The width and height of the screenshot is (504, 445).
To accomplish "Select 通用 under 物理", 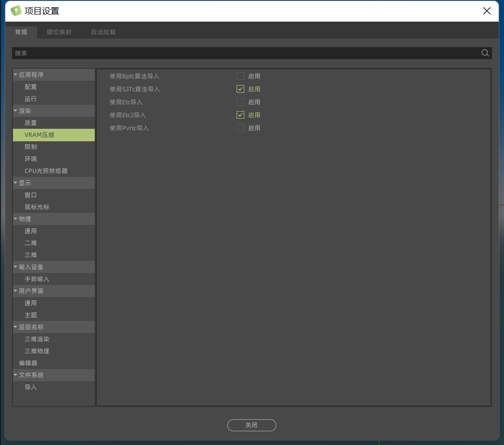I will pyautogui.click(x=54, y=231).
